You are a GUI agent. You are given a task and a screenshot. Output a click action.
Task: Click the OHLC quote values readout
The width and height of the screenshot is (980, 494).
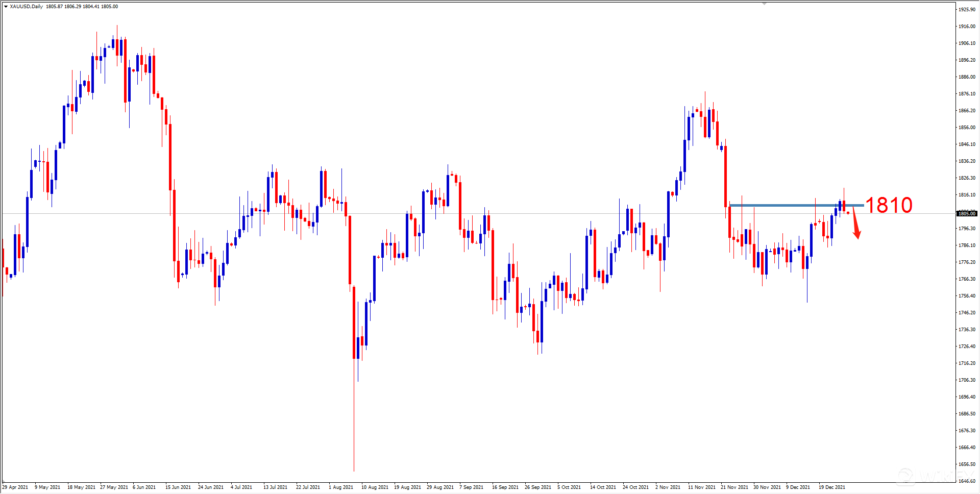[x=82, y=7]
